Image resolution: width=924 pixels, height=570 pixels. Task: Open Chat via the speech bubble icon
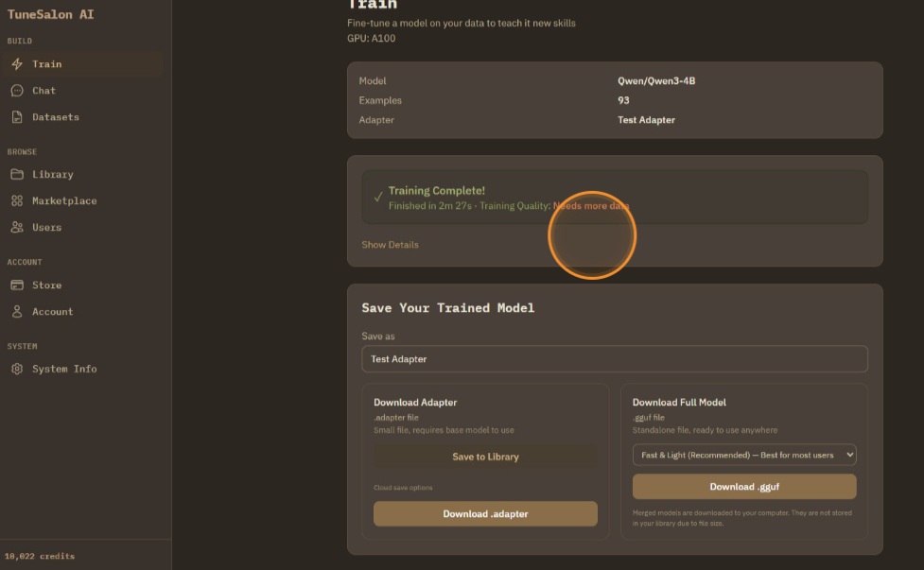(x=17, y=91)
